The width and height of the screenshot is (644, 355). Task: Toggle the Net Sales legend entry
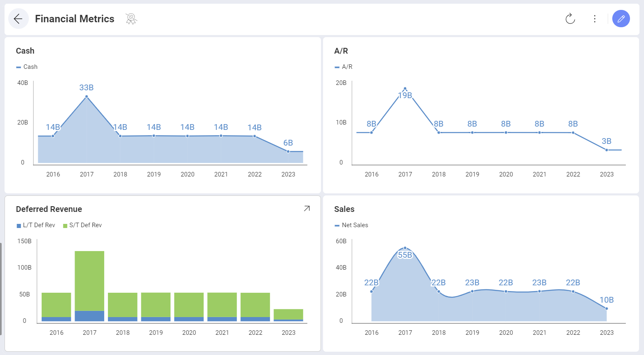tap(351, 225)
